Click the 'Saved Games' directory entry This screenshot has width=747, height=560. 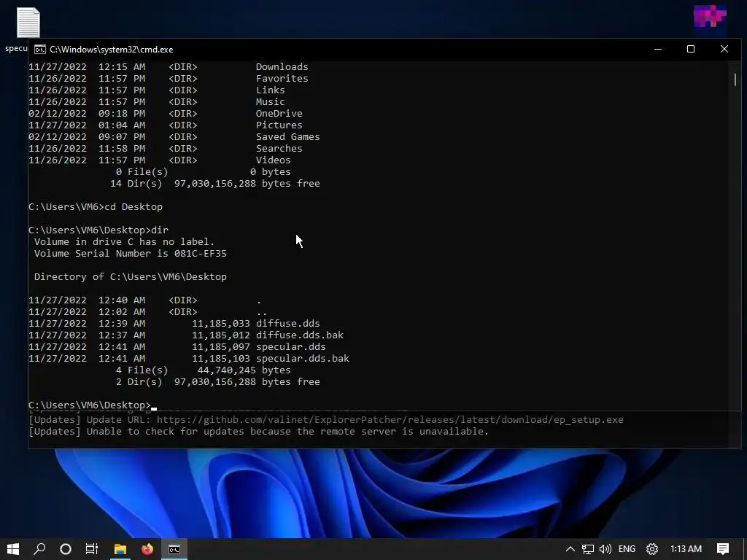(287, 136)
